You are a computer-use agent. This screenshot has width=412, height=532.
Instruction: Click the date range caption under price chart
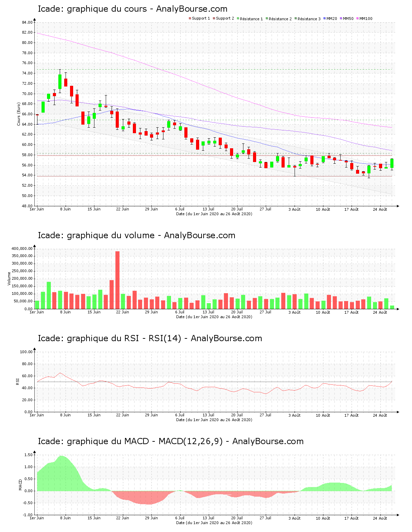[214, 214]
